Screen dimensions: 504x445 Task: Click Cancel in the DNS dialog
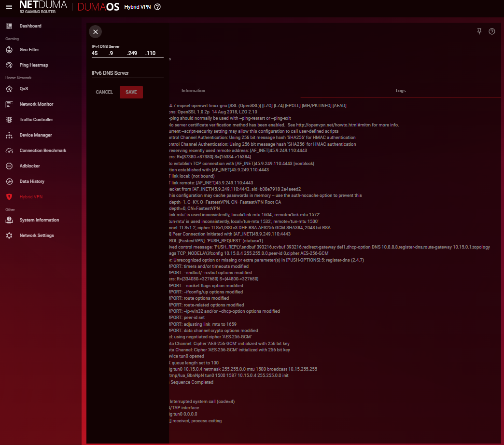point(104,92)
